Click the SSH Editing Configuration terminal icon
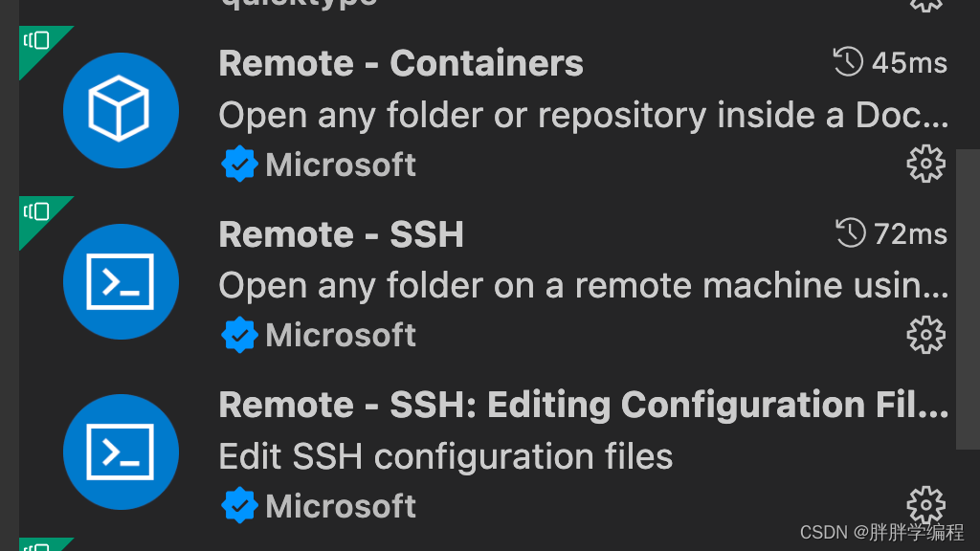Viewport: 980px width, 551px height. tap(121, 452)
